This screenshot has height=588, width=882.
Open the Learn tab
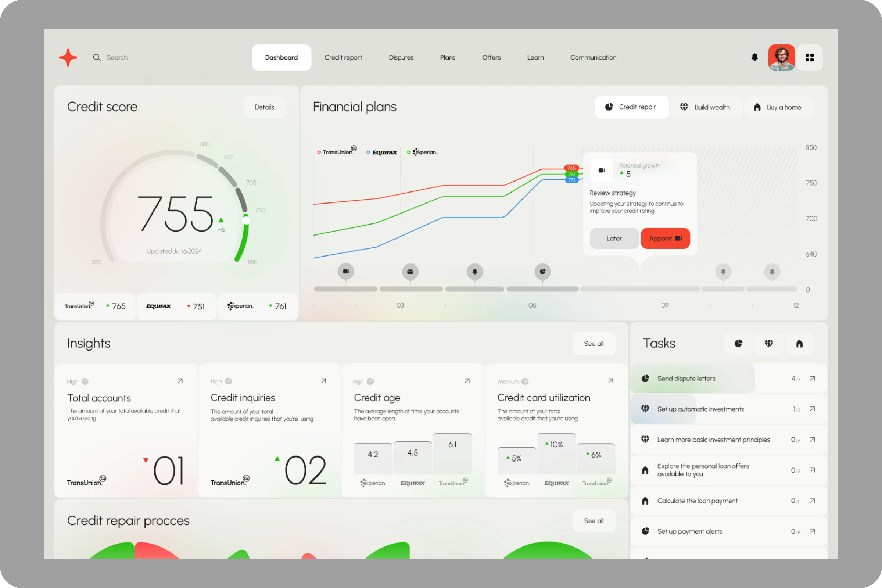535,57
